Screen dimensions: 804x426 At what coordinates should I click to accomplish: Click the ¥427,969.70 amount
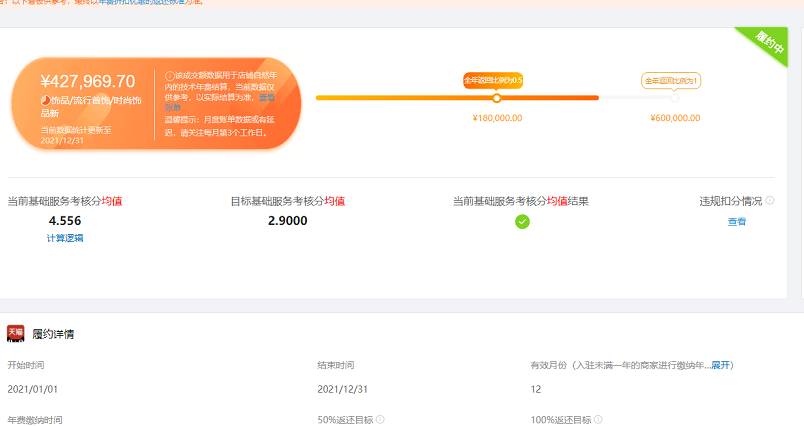(x=88, y=81)
